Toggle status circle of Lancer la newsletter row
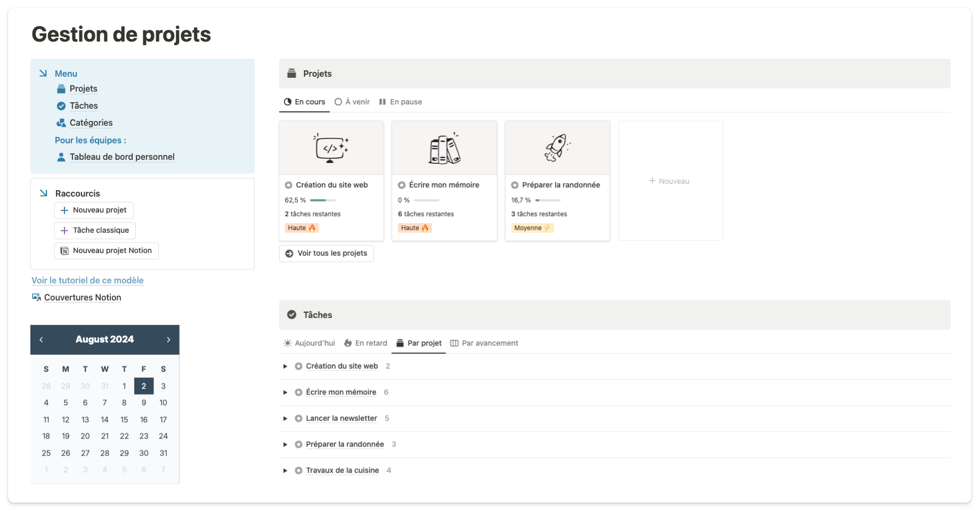The image size is (980, 511). (x=298, y=419)
